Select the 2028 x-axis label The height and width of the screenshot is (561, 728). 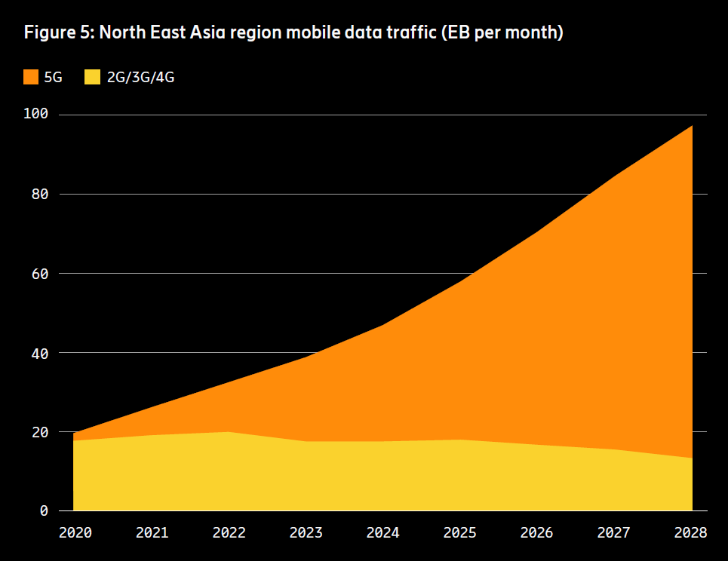(x=690, y=532)
